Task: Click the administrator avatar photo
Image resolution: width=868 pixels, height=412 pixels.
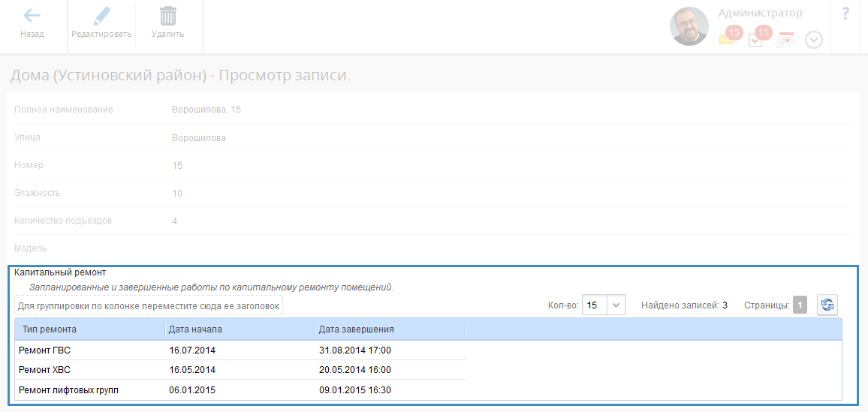Action: point(689,26)
